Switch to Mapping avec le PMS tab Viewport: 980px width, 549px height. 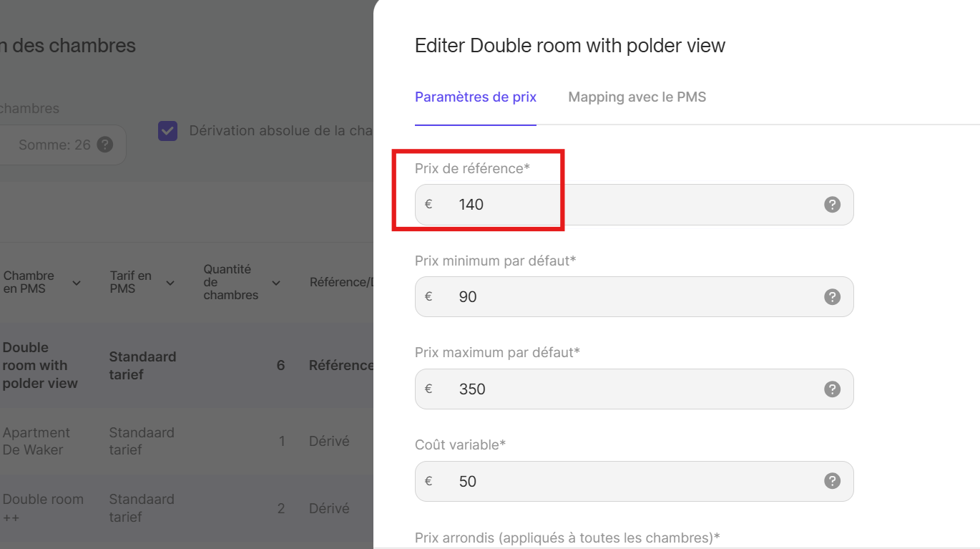(637, 97)
